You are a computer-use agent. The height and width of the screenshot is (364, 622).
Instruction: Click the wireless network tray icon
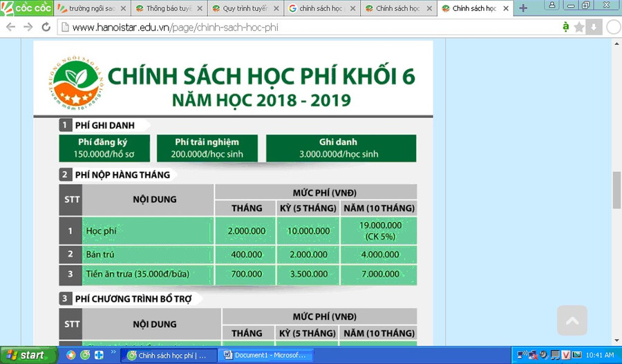522,355
